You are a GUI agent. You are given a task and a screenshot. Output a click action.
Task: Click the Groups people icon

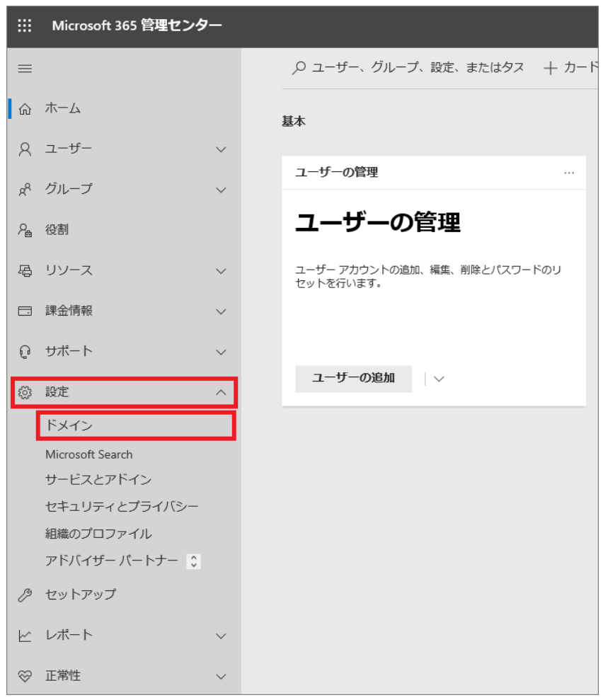[x=25, y=190]
